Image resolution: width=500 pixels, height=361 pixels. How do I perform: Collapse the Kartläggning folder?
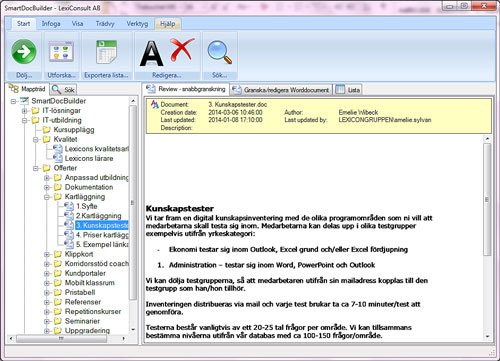(x=47, y=197)
